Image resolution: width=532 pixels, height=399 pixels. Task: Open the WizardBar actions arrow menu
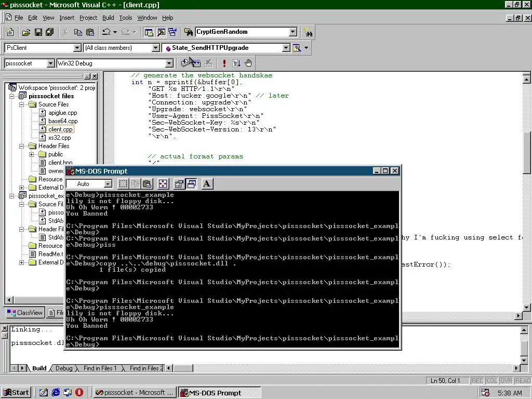pyautogui.click(x=307, y=48)
